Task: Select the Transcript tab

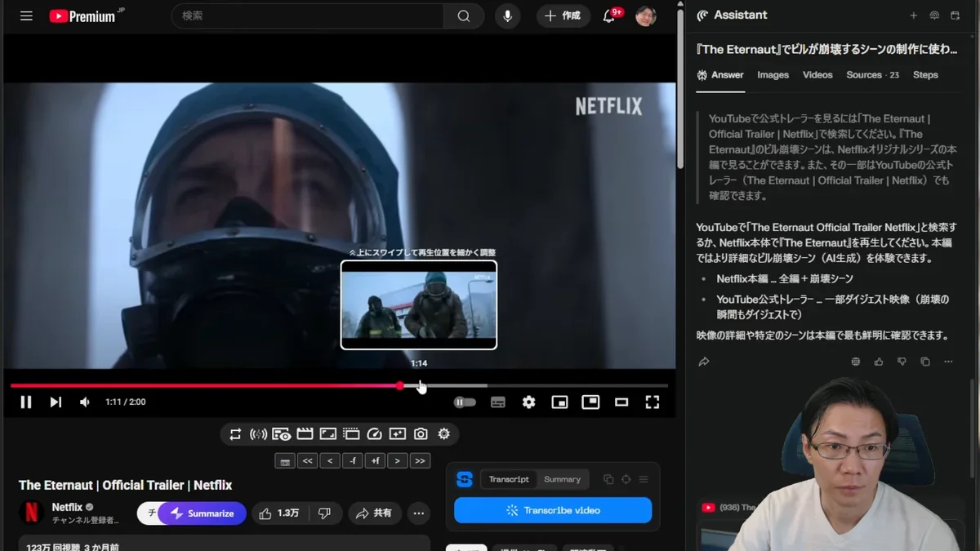Action: pyautogui.click(x=509, y=479)
